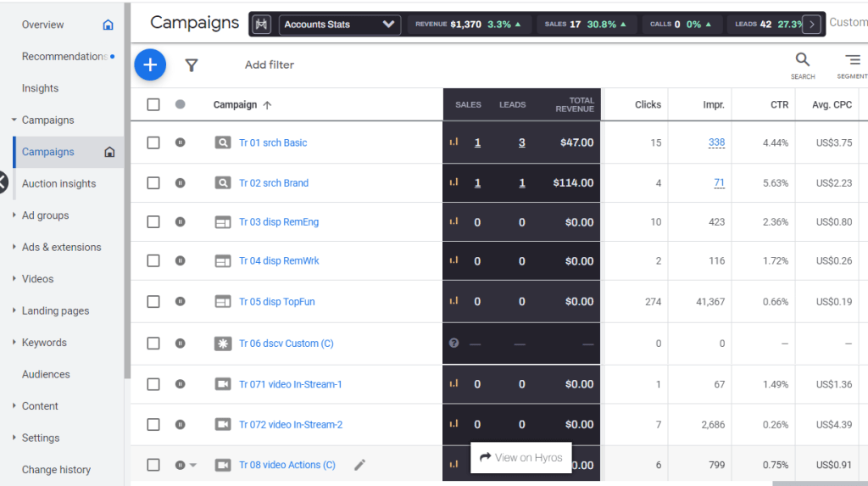Open the Tr 03 disp RemEng campaign

[278, 222]
